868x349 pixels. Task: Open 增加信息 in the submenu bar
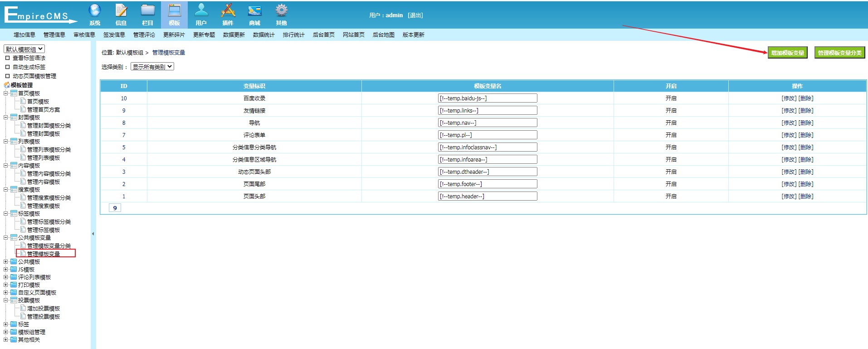tap(24, 35)
